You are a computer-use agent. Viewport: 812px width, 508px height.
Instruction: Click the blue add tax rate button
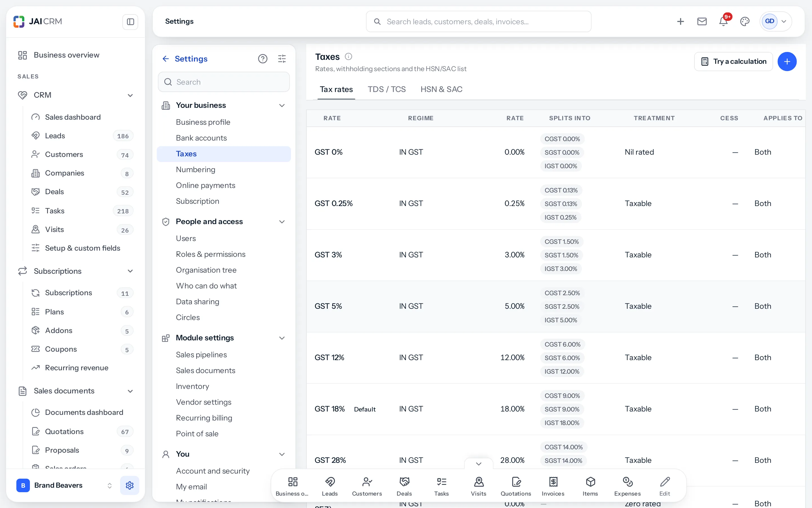pyautogui.click(x=787, y=62)
